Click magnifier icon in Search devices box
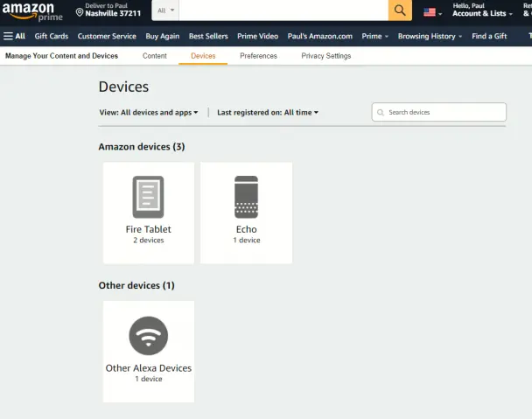 click(x=381, y=112)
